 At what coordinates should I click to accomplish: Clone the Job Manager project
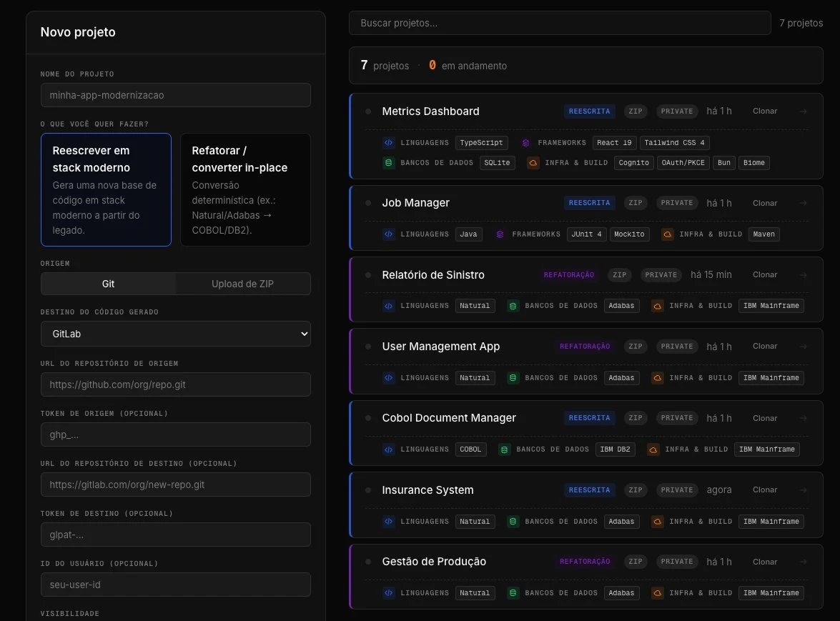tap(764, 203)
